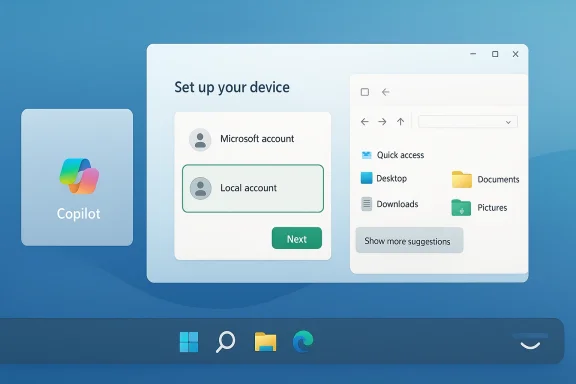This screenshot has height=384, width=576.
Task: Launch File Explorer from the taskbar
Action: 266,342
